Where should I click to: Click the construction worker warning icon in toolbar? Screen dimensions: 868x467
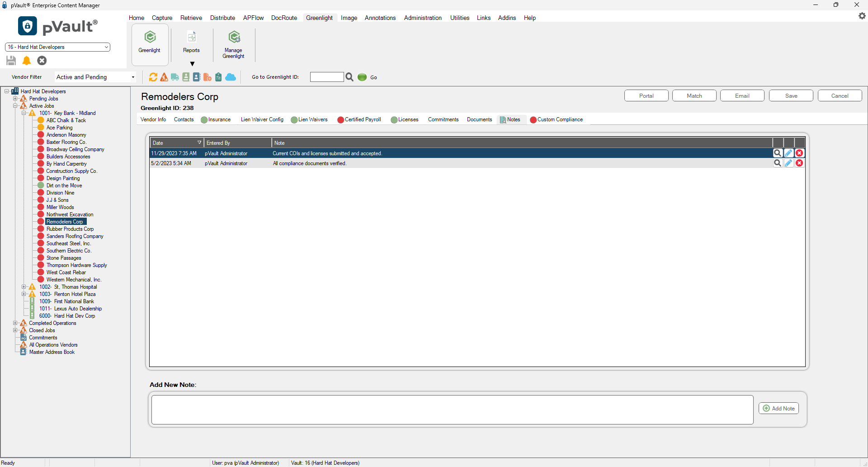pyautogui.click(x=164, y=77)
